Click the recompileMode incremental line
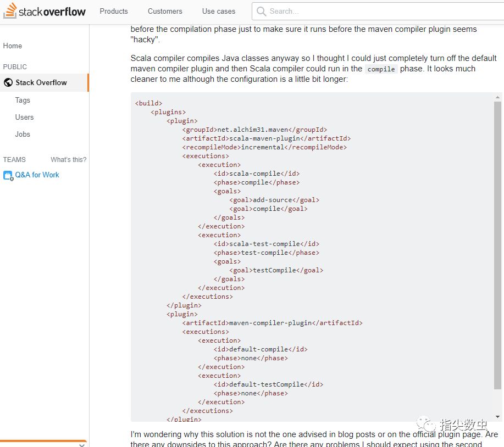Image resolution: width=504 pixels, height=447 pixels. click(x=264, y=147)
